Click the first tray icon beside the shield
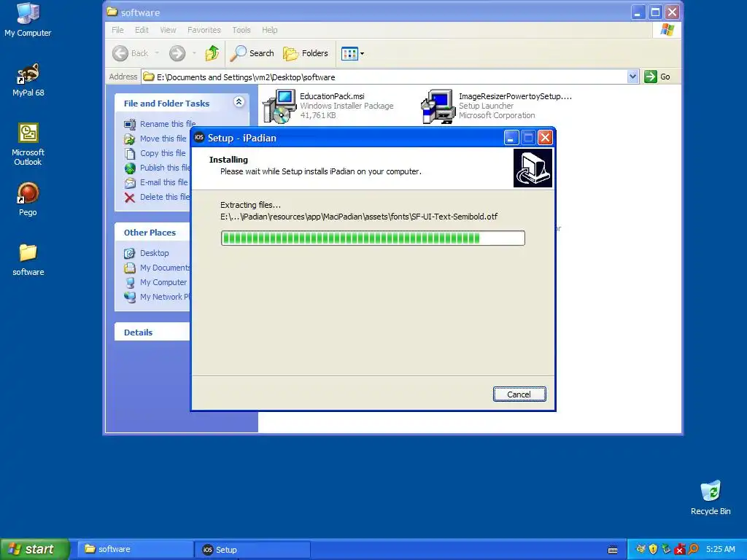The image size is (747, 560). [x=640, y=549]
